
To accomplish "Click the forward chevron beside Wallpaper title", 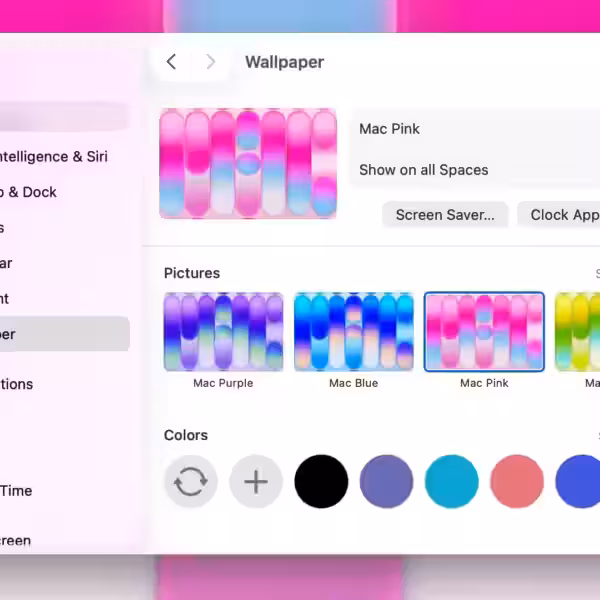I will [x=210, y=62].
